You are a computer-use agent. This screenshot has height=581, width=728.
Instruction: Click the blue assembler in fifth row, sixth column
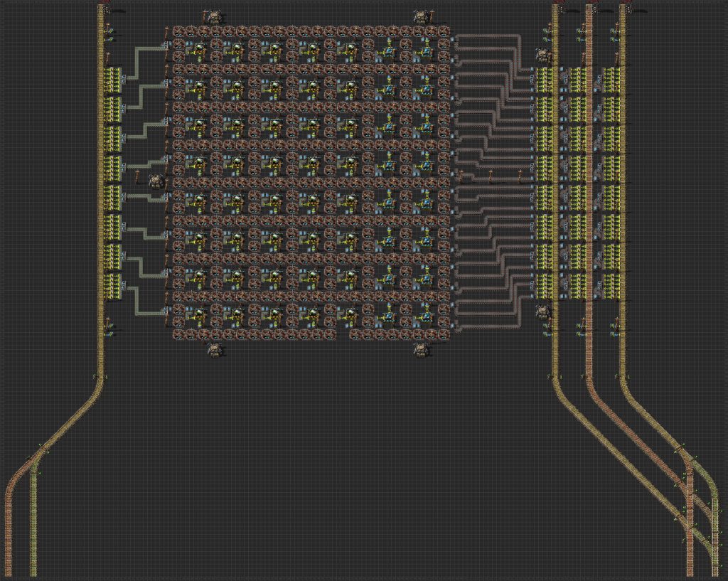pyautogui.click(x=387, y=201)
